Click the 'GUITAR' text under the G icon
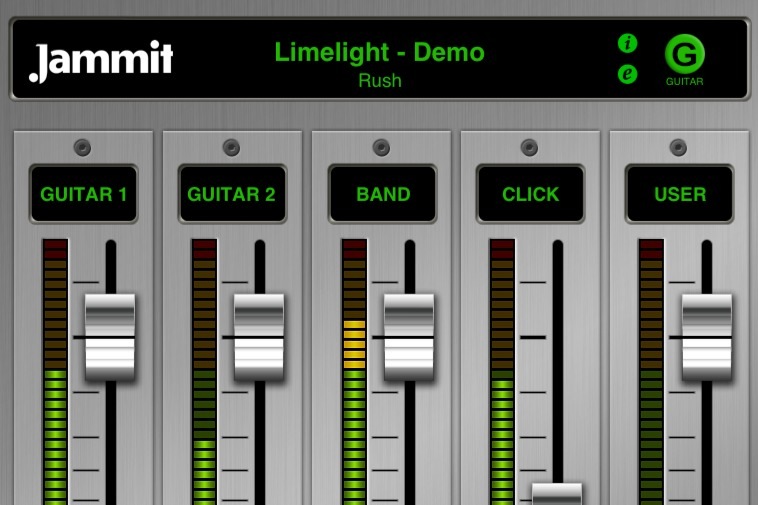 (685, 82)
